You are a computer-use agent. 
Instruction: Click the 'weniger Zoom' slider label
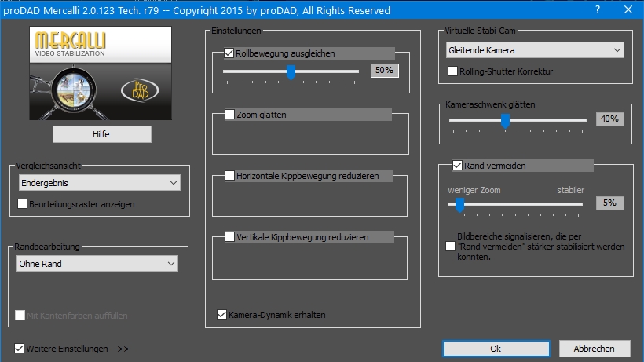[x=474, y=190]
